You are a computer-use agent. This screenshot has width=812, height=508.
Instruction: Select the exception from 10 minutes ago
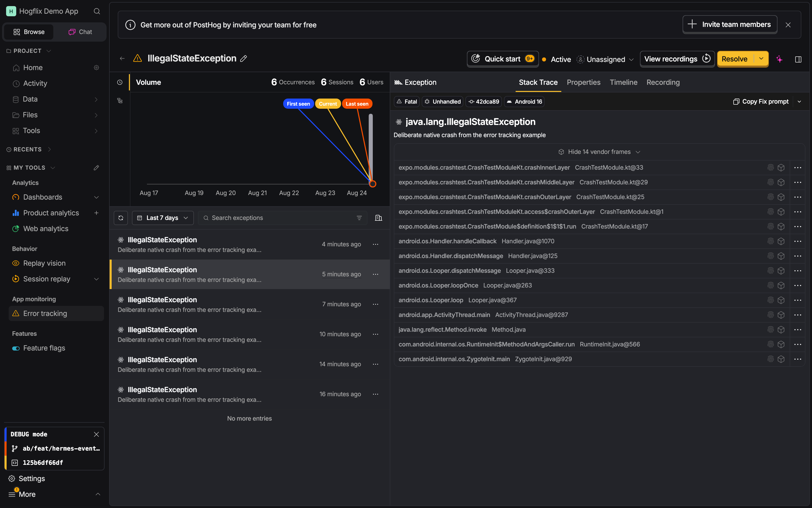pyautogui.click(x=250, y=334)
